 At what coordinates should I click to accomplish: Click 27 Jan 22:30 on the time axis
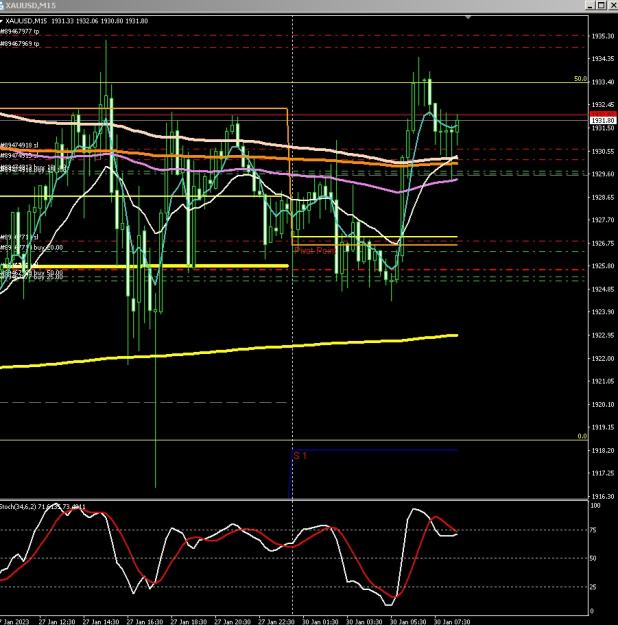pyautogui.click(x=276, y=621)
